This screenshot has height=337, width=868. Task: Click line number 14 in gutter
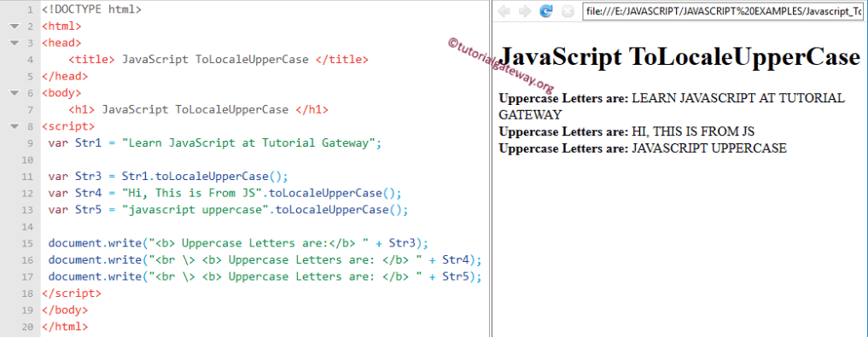[x=27, y=227]
